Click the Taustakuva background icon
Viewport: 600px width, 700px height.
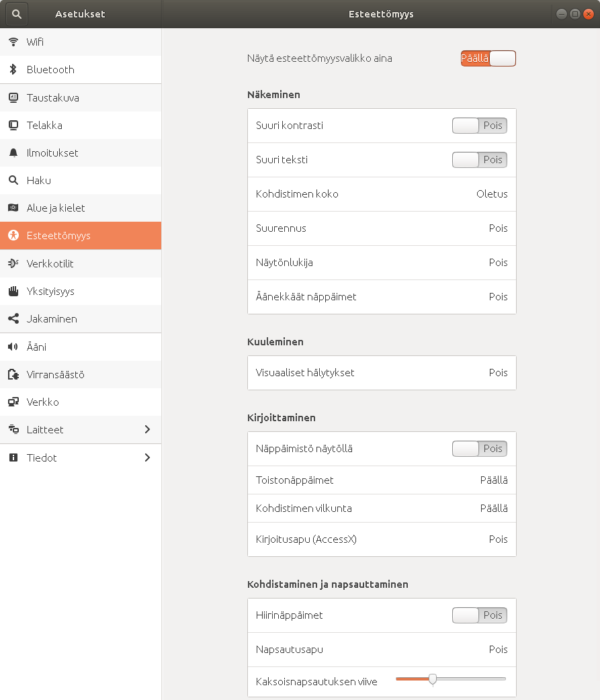pyautogui.click(x=13, y=97)
